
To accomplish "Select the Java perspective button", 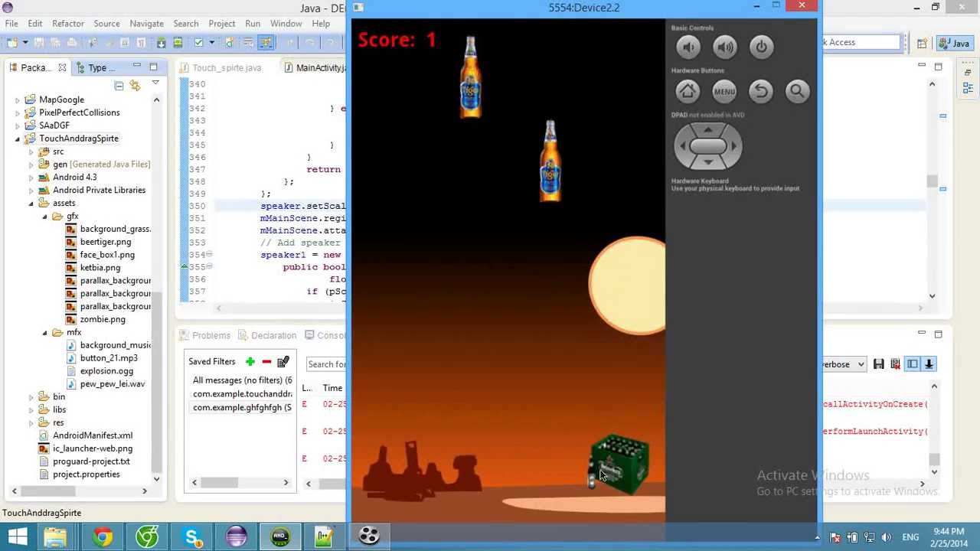I will 955,44.
